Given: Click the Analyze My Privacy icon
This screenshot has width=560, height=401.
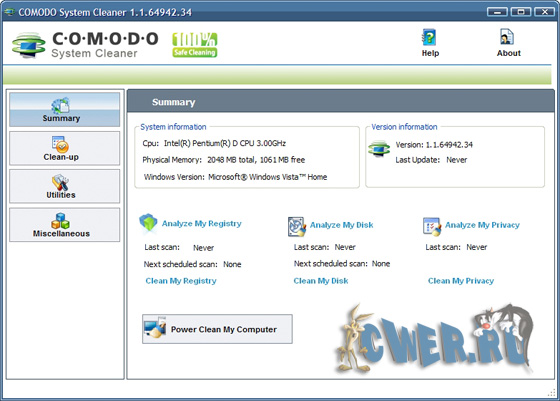Looking at the screenshot, I should pos(432,226).
